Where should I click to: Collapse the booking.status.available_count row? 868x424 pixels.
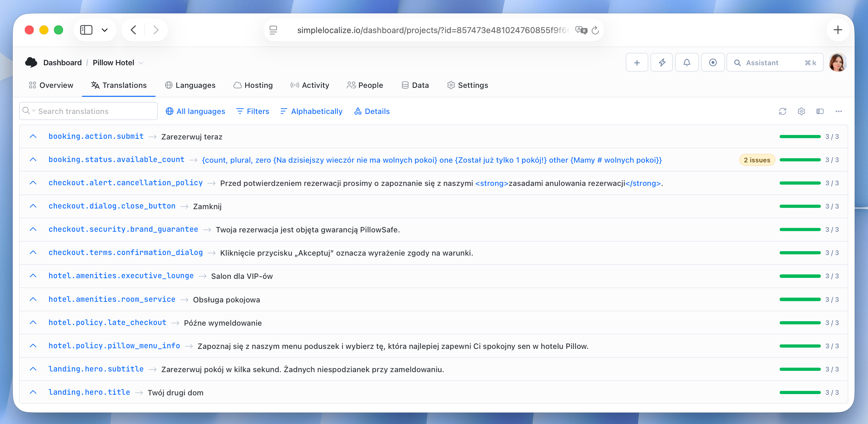point(33,159)
